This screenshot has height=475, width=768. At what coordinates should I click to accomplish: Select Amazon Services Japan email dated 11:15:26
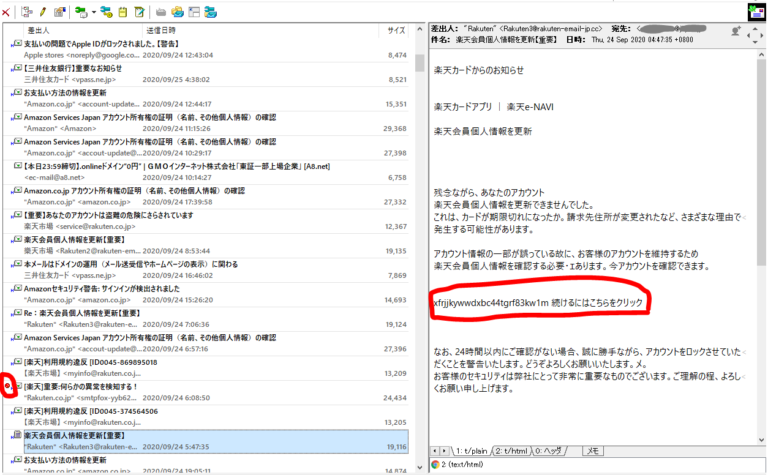(208, 123)
